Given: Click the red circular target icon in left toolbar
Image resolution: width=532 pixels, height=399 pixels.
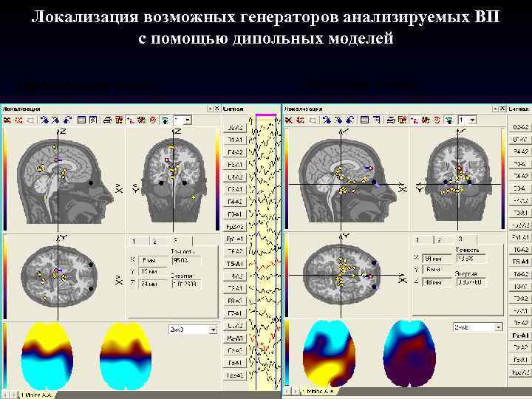Looking at the screenshot, I should pyautogui.click(x=153, y=120).
